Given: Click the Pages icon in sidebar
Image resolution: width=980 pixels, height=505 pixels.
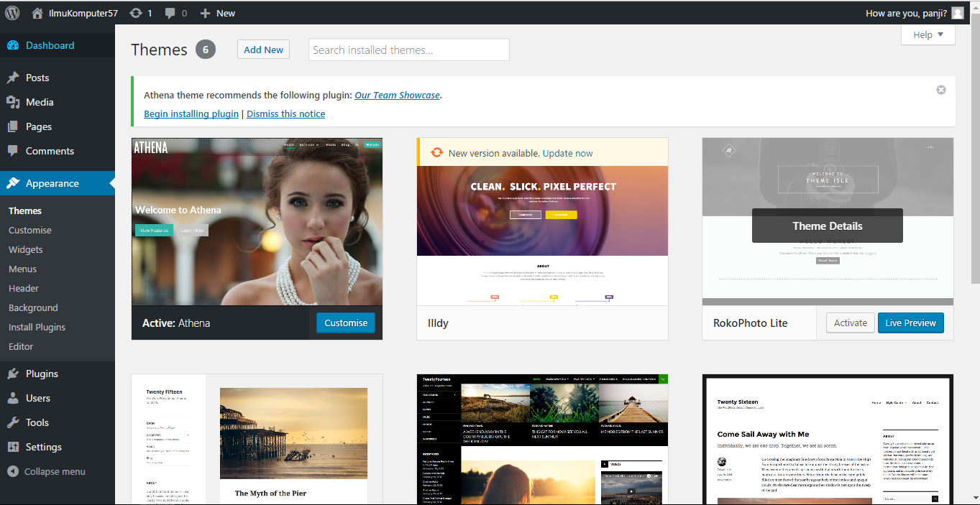Looking at the screenshot, I should point(13,126).
